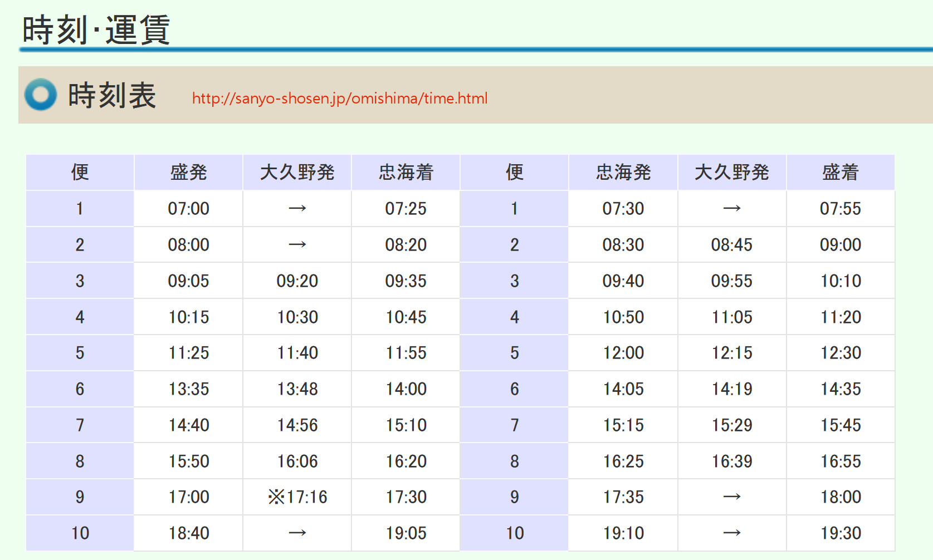Click the 16:55 arrival cell
This screenshot has width=933, height=560.
(841, 461)
